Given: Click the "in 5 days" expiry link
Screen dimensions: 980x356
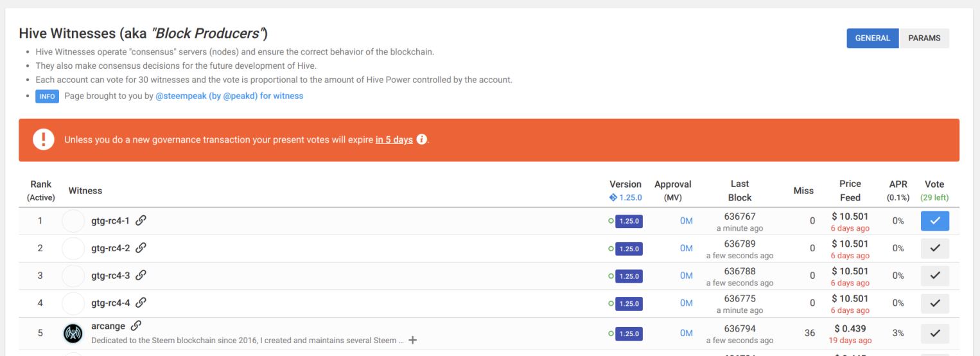Looking at the screenshot, I should [394, 139].
